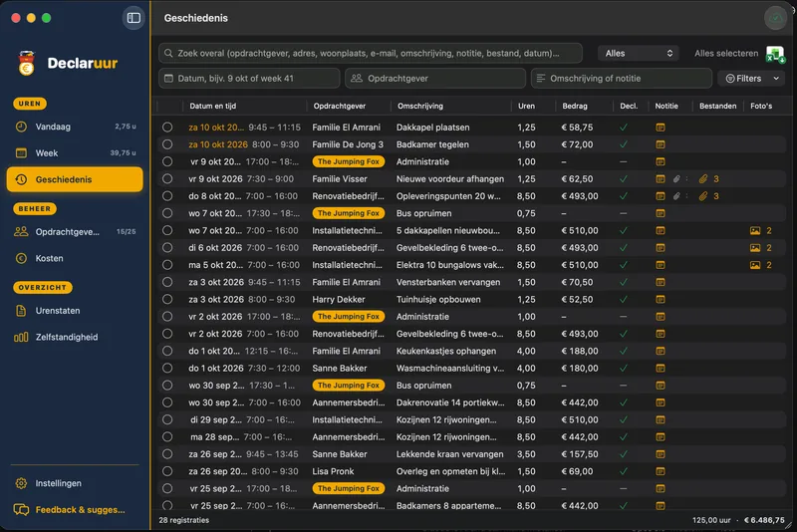Open note icon for Dakrenovatie 14 portiekw row
The height and width of the screenshot is (532, 797).
click(x=661, y=402)
